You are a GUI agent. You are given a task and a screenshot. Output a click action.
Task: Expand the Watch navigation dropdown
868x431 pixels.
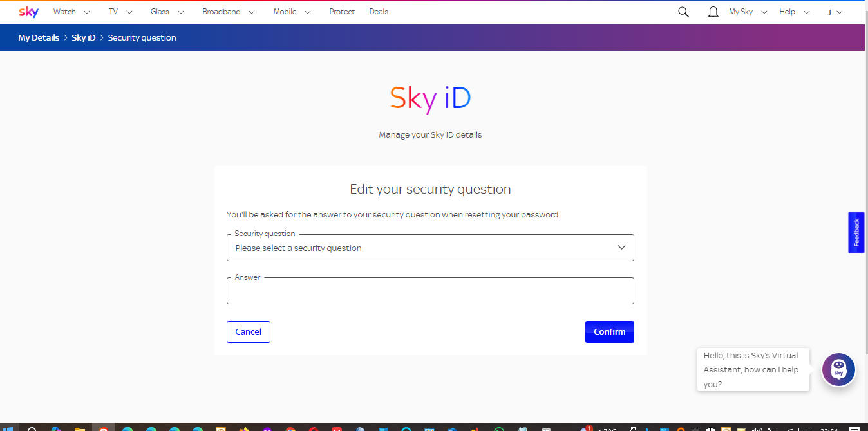(70, 12)
